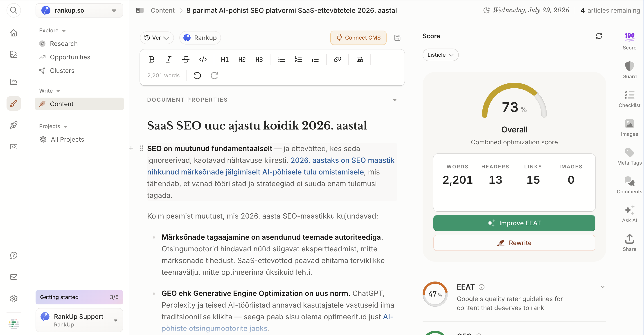Viewport: 644px width, 335px height.
Task: Redo the last edit
Action: tap(214, 76)
